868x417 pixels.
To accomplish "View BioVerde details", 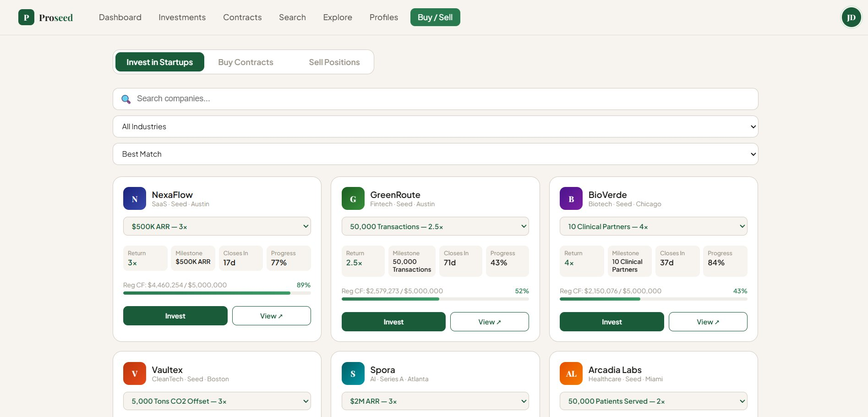I will 708,322.
